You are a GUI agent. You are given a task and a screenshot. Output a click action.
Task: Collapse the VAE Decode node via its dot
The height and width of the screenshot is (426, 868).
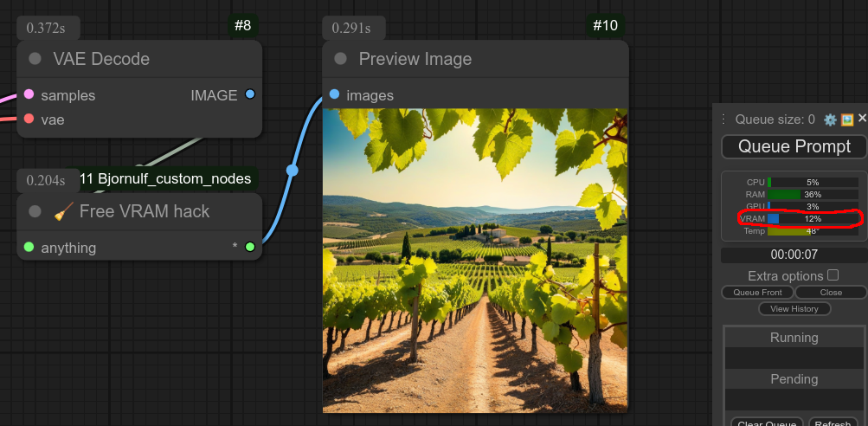35,59
